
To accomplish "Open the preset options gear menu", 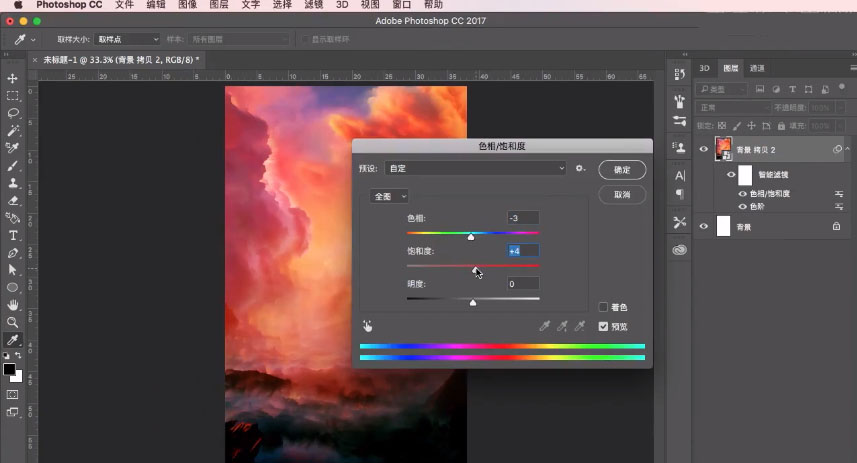I will tap(580, 168).
